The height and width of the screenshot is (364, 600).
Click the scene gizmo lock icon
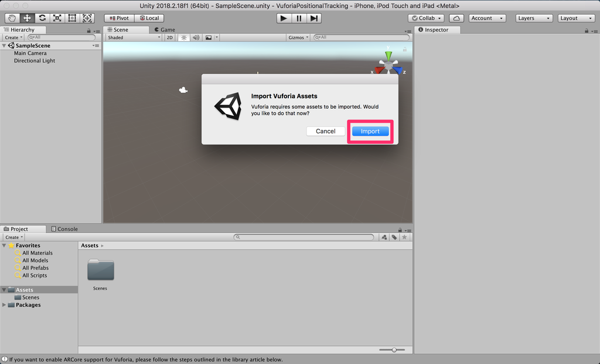404,49
